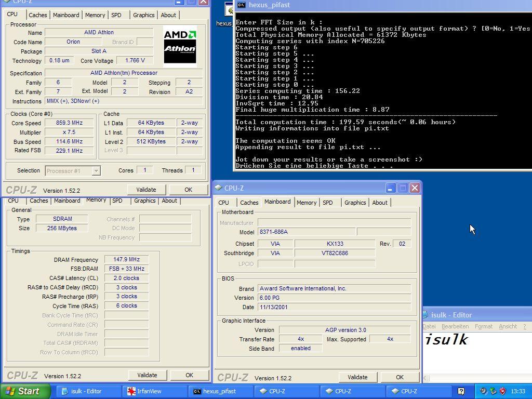Image resolution: width=532 pixels, height=399 pixels.
Task: Switch to isulk - Editor taskbar button
Action: coord(87,391)
